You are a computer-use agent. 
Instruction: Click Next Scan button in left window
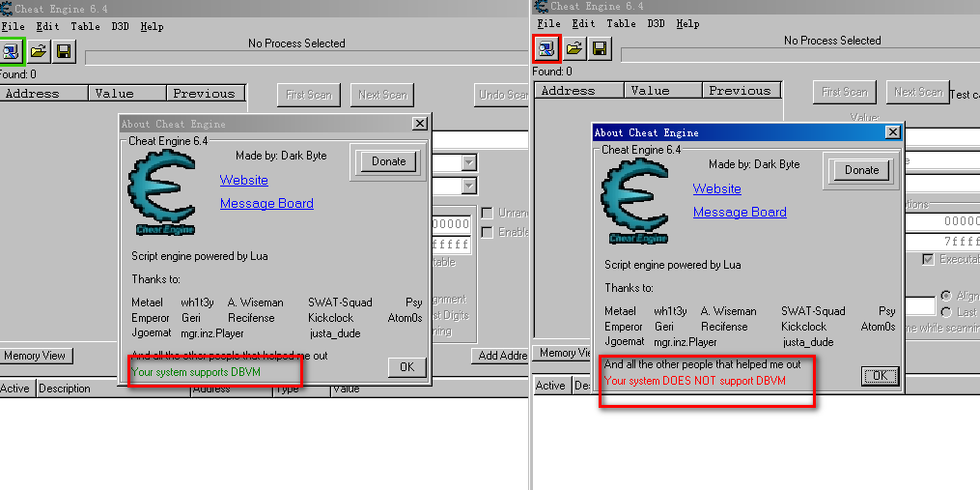(382, 95)
